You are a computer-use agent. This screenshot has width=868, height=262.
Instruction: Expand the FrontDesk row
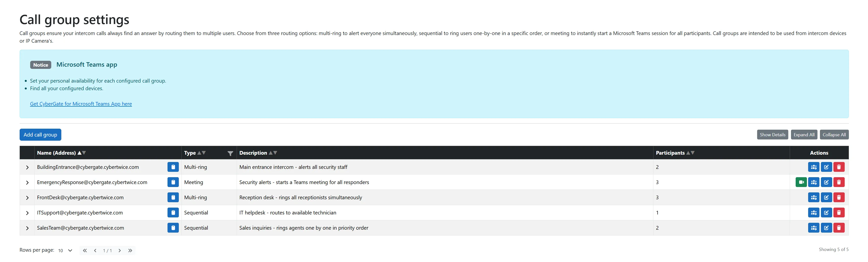pyautogui.click(x=27, y=198)
